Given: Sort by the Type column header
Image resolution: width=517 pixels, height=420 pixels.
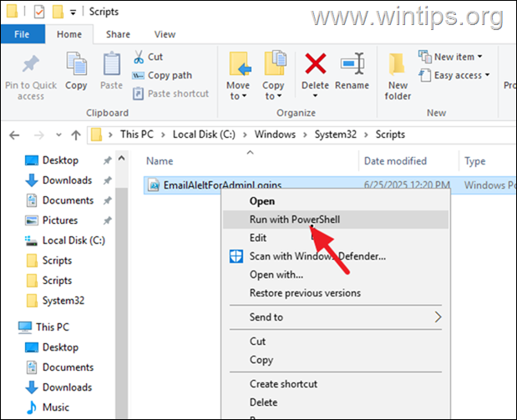Looking at the screenshot, I should 474,161.
